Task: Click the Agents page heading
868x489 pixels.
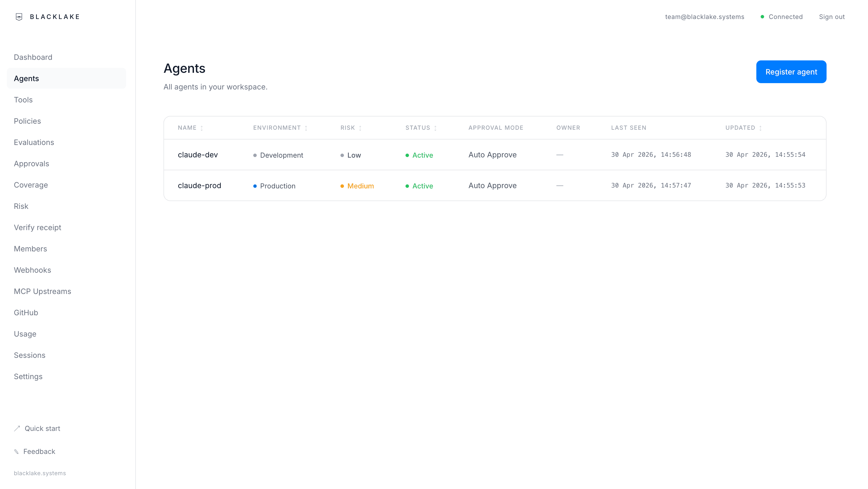Action: [184, 68]
